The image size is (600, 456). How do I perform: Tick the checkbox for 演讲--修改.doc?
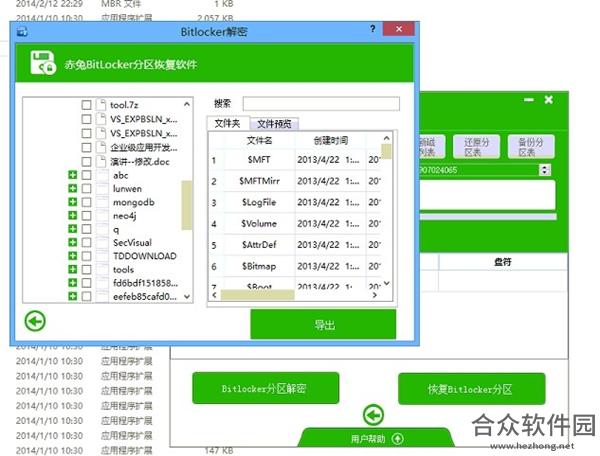(86, 161)
